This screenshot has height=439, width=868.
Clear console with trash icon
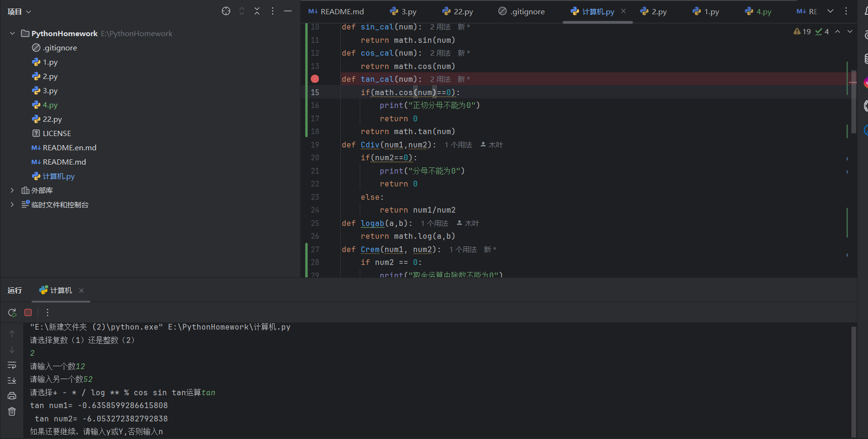(12, 411)
